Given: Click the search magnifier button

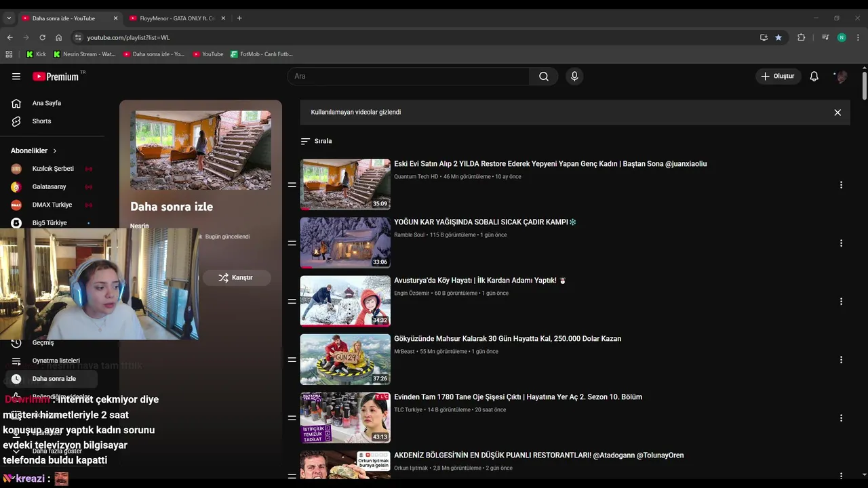Looking at the screenshot, I should click(x=544, y=77).
